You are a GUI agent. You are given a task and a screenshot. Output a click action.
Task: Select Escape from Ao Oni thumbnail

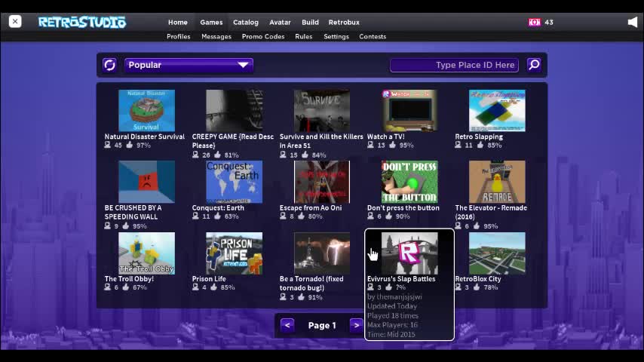322,182
